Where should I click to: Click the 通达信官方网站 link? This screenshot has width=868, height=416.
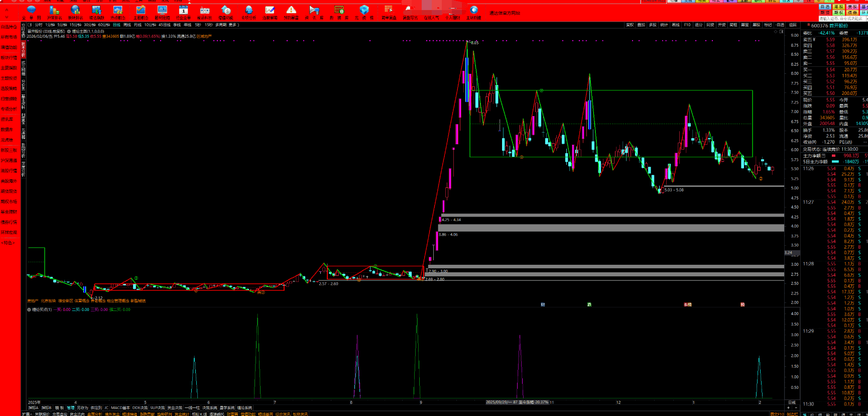[505, 13]
